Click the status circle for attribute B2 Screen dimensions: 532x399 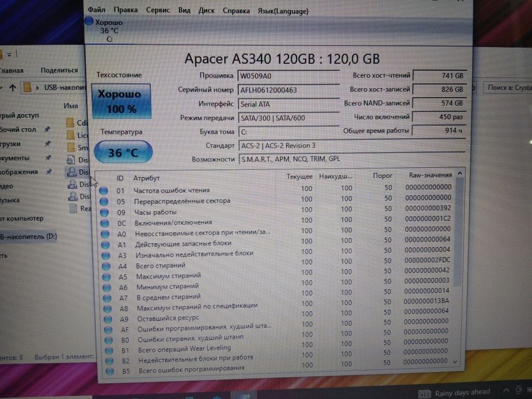click(x=109, y=361)
